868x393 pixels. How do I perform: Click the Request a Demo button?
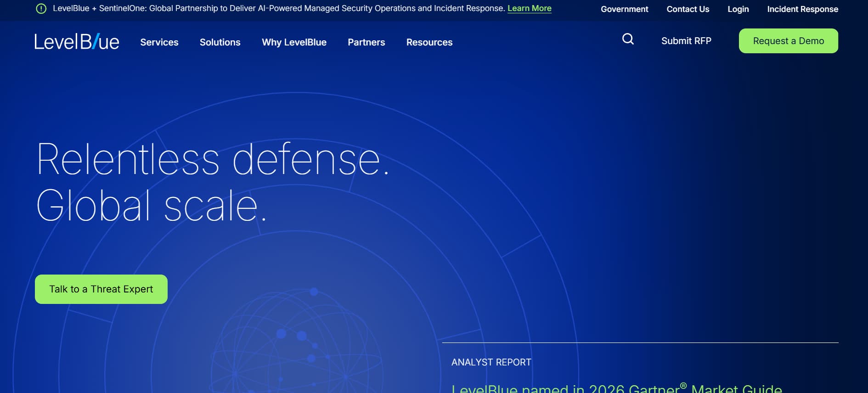[789, 41]
